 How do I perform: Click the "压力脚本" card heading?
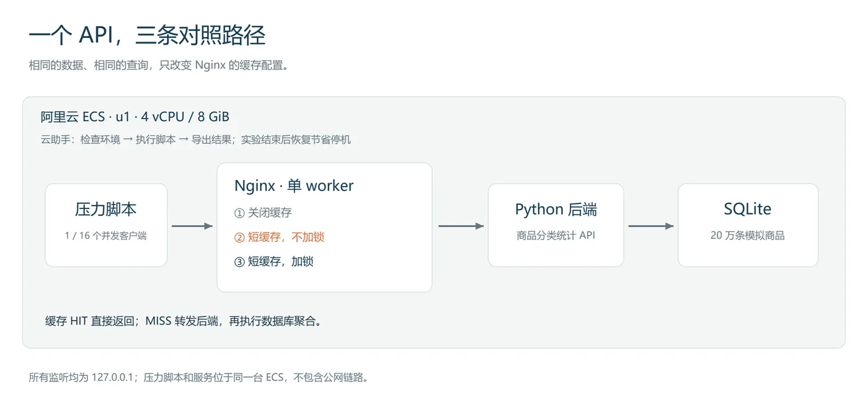pyautogui.click(x=106, y=210)
